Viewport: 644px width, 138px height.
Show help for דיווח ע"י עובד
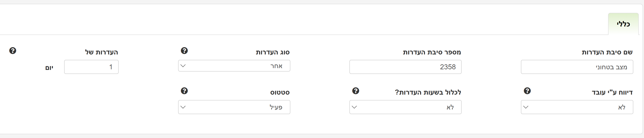coord(527,91)
